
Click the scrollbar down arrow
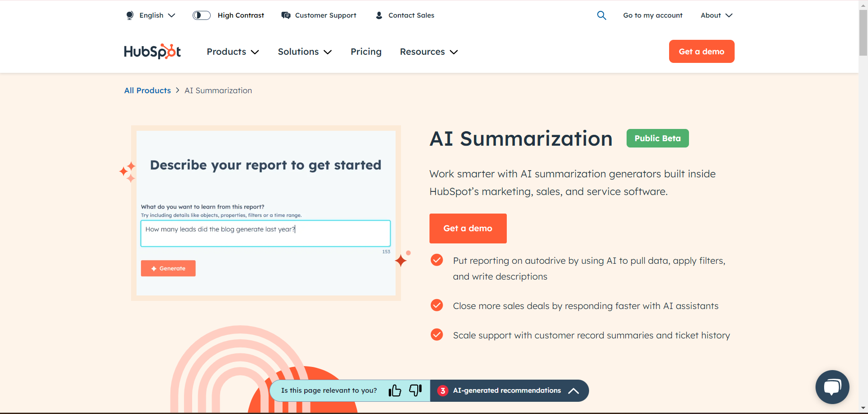coord(863,409)
